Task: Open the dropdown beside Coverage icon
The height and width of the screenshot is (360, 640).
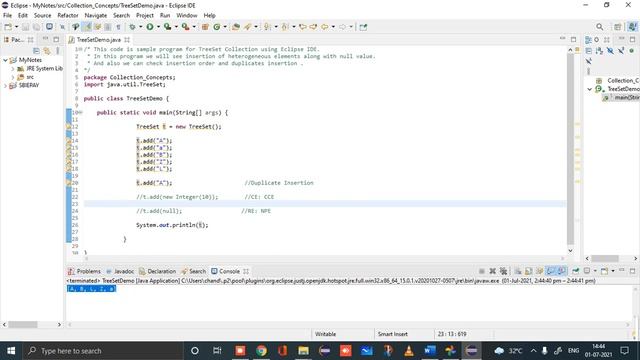Action: (176, 27)
